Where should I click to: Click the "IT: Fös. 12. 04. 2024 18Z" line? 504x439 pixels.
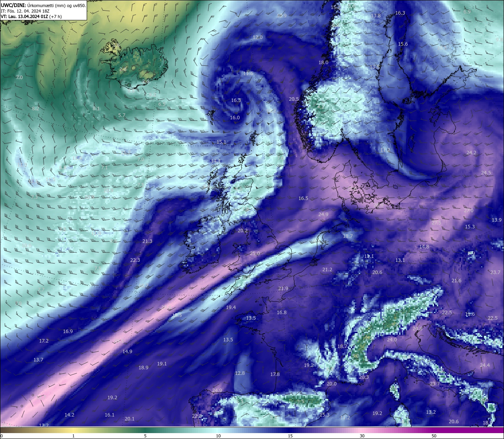25,11
